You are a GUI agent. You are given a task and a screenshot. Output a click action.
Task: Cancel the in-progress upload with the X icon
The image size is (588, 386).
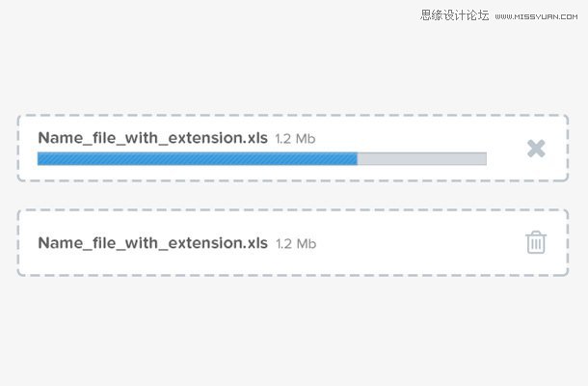tap(536, 149)
